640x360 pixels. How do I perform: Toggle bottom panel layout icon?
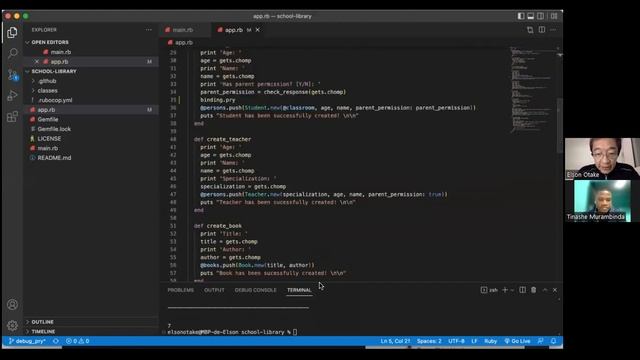(x=531, y=16)
